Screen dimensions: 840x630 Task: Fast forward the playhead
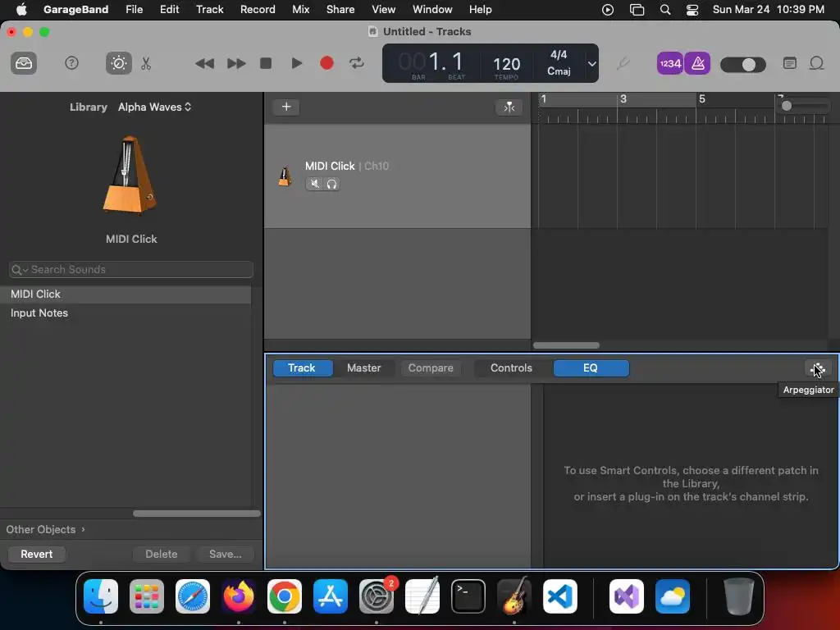coord(236,63)
